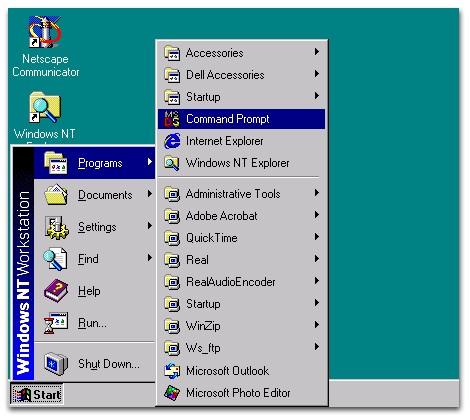Click the Microsoft Photo Editor icon

pos(172,393)
